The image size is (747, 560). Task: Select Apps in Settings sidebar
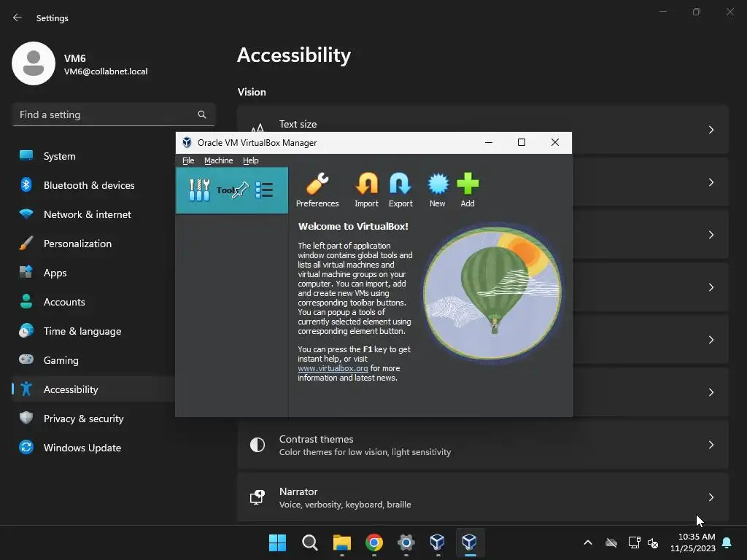click(94, 273)
